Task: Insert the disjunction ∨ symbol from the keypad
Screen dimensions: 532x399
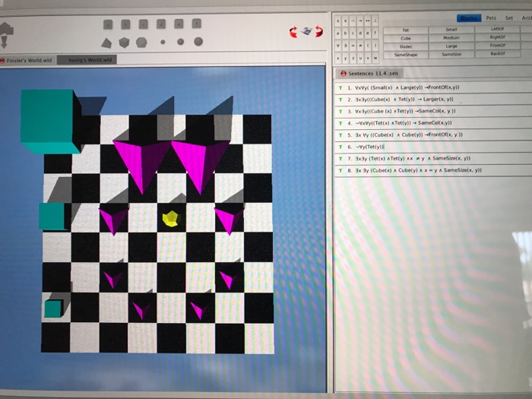Action: (345, 21)
